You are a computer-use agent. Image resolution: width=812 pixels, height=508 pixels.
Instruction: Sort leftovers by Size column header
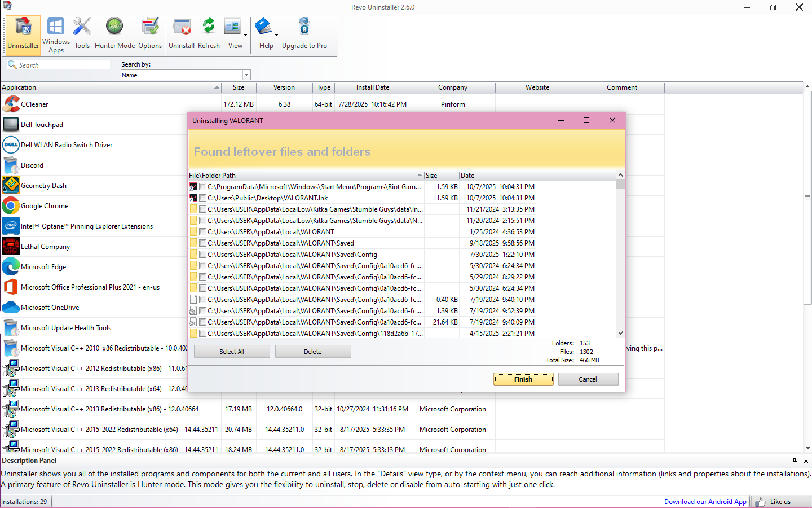coord(442,176)
